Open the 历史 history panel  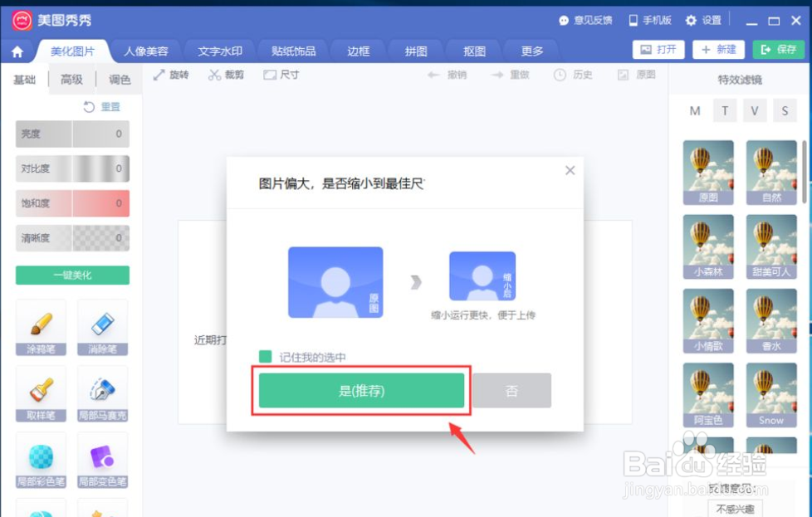(x=573, y=74)
